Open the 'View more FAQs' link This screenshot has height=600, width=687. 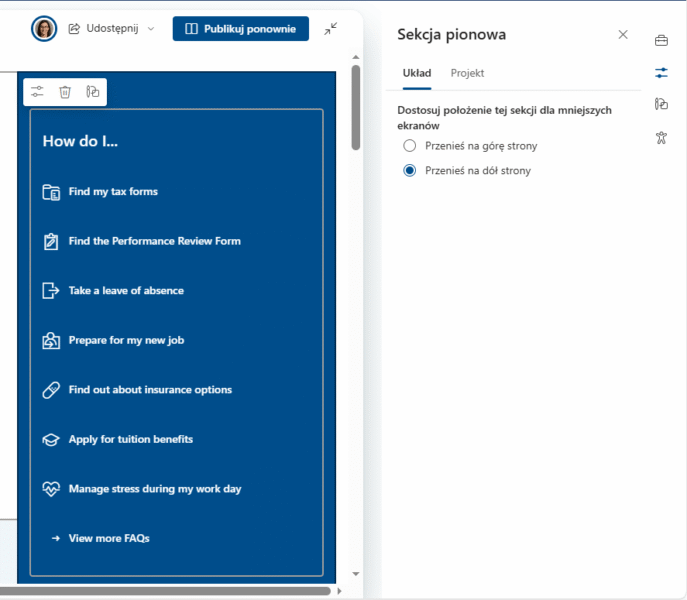click(x=108, y=538)
